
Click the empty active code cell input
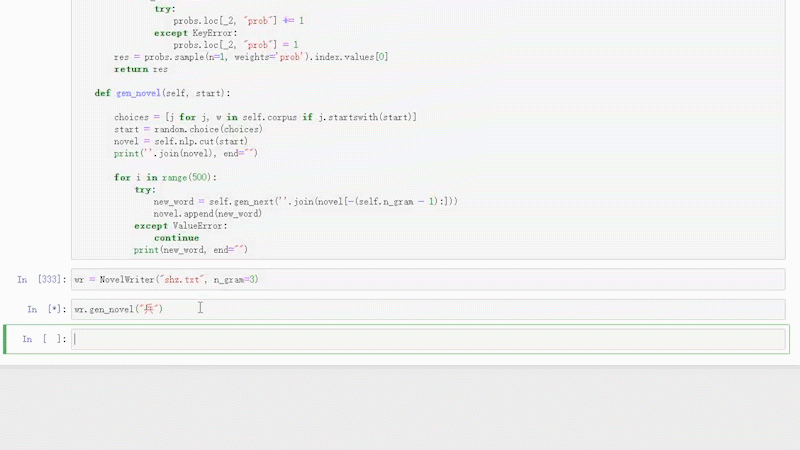click(x=428, y=339)
